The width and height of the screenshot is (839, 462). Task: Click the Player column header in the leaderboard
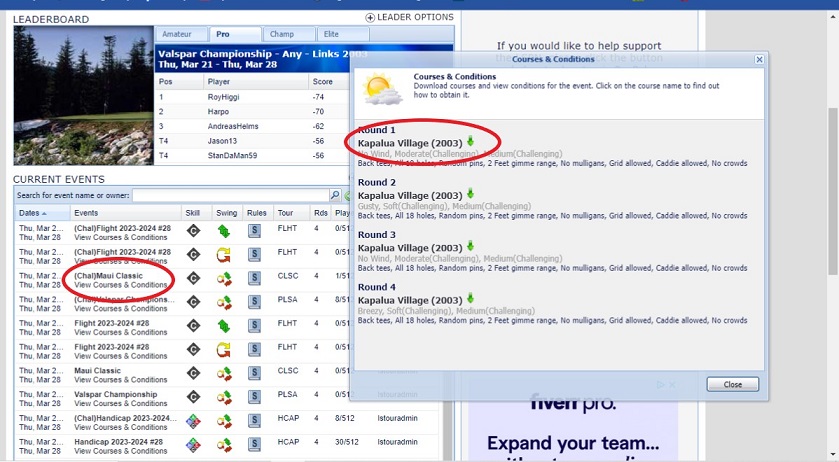point(256,81)
